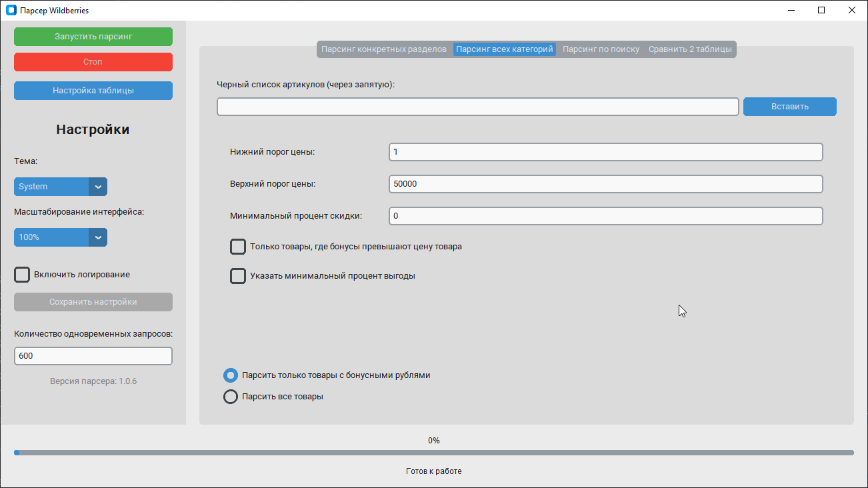Click the Парсер Wildberries app icon in title bar
This screenshot has width=868, height=488.
click(x=11, y=11)
